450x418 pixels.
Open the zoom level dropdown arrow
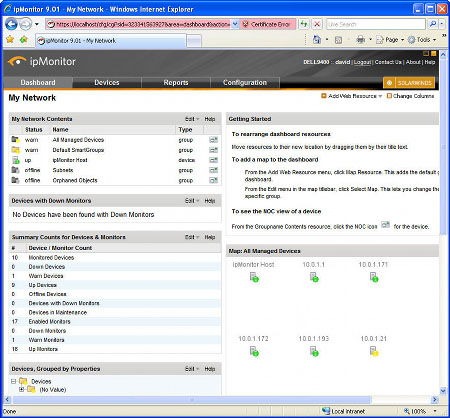coord(435,411)
